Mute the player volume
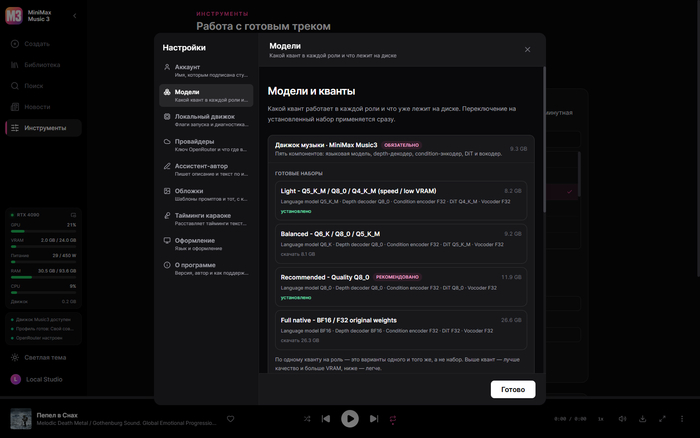 [x=622, y=419]
